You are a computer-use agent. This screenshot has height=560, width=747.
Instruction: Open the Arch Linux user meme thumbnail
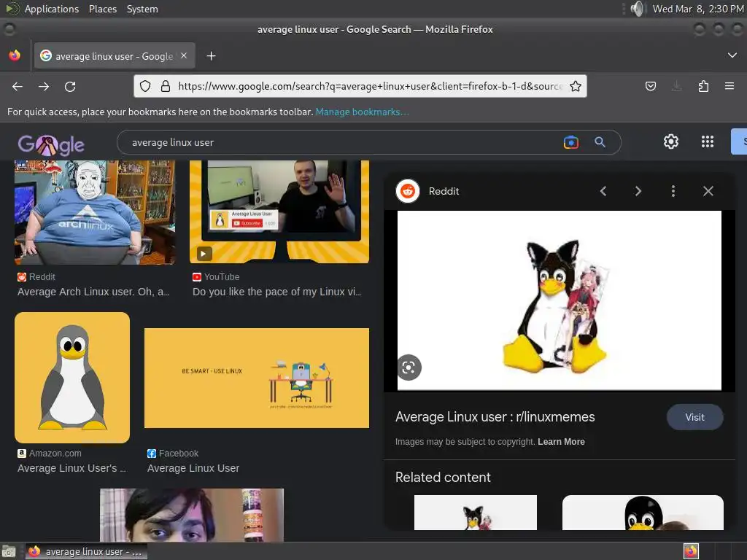pyautogui.click(x=95, y=212)
